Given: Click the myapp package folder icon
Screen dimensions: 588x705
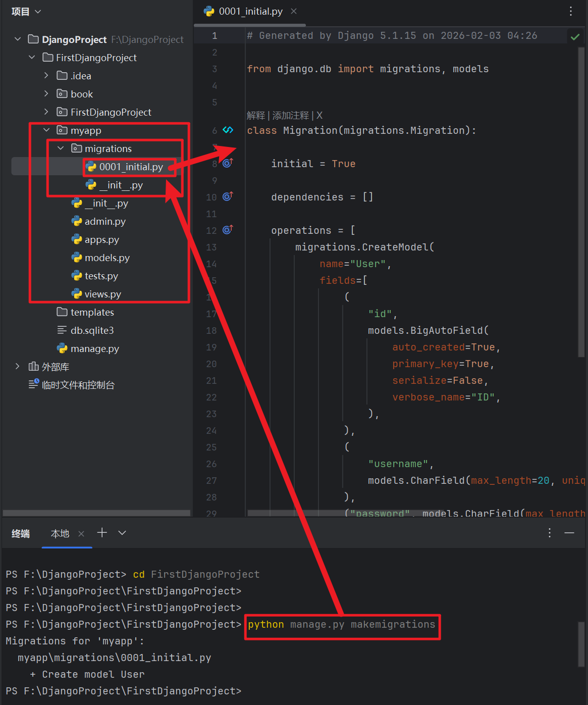Looking at the screenshot, I should (62, 130).
